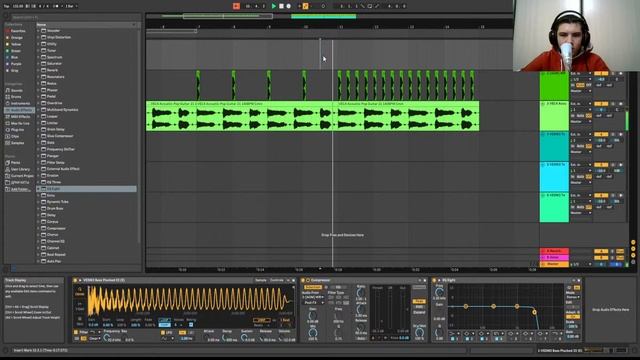Click the Tap tempo button

point(7,6)
